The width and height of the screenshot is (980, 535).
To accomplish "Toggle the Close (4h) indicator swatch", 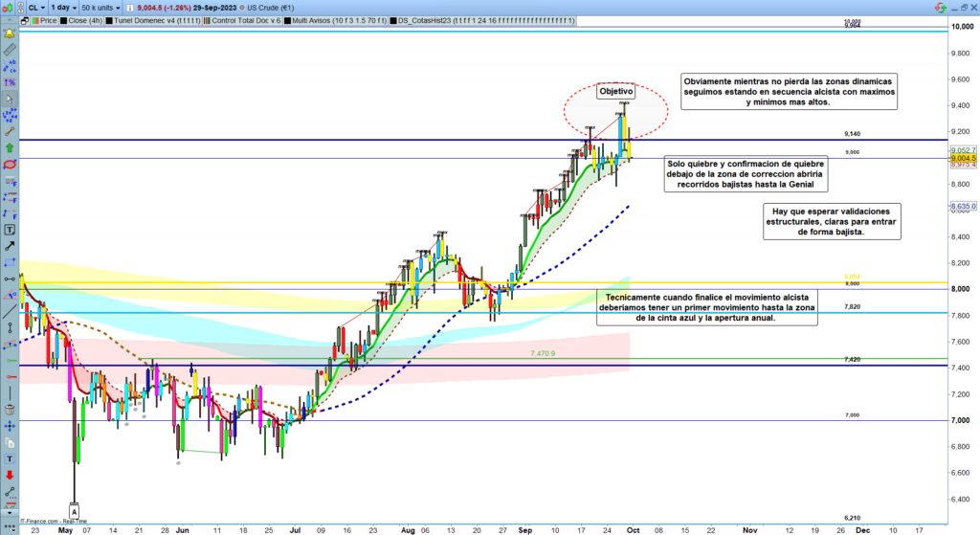I will point(65,20).
